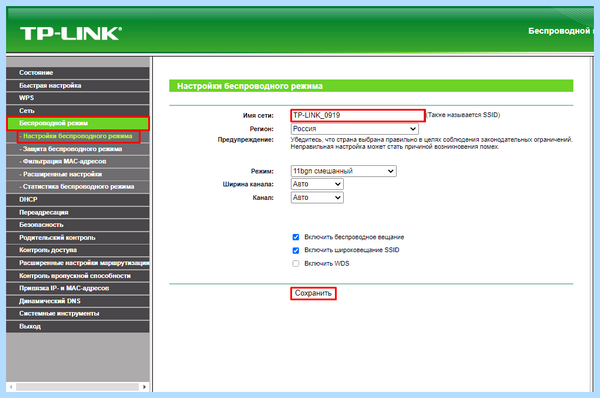Open the DHCP section
The image size is (600, 398).
coord(78,199)
